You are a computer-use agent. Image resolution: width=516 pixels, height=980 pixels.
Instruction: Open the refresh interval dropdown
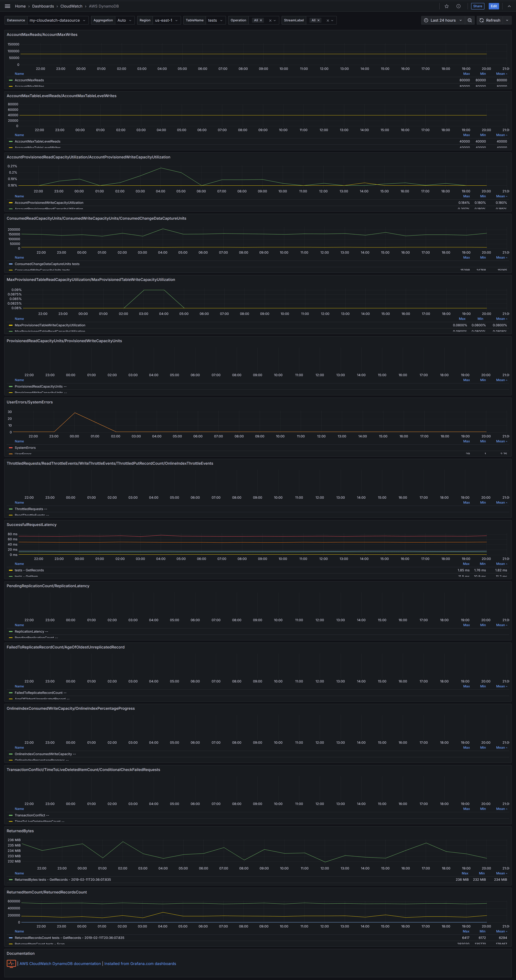(507, 20)
